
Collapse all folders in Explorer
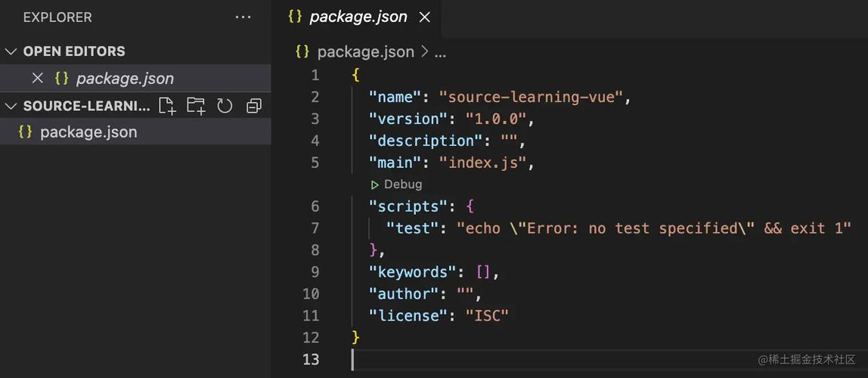click(254, 106)
